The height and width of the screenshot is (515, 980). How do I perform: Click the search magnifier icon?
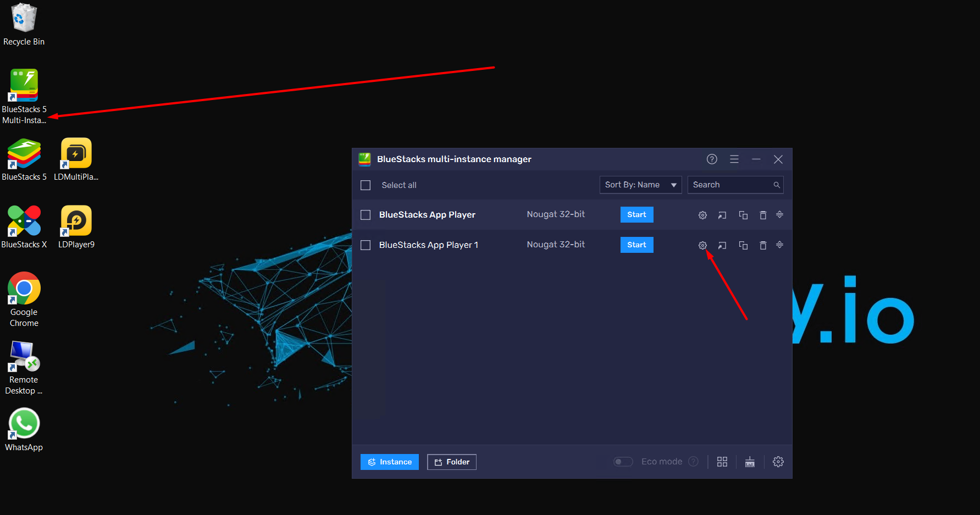[777, 185]
